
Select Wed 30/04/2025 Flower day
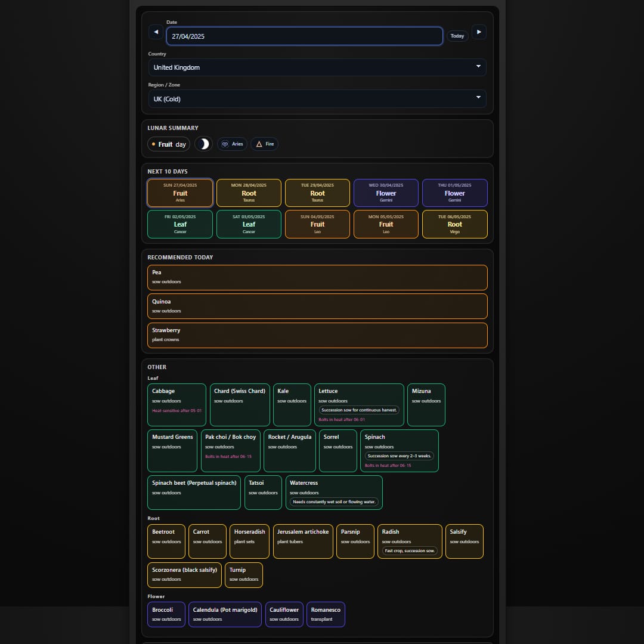[386, 193]
